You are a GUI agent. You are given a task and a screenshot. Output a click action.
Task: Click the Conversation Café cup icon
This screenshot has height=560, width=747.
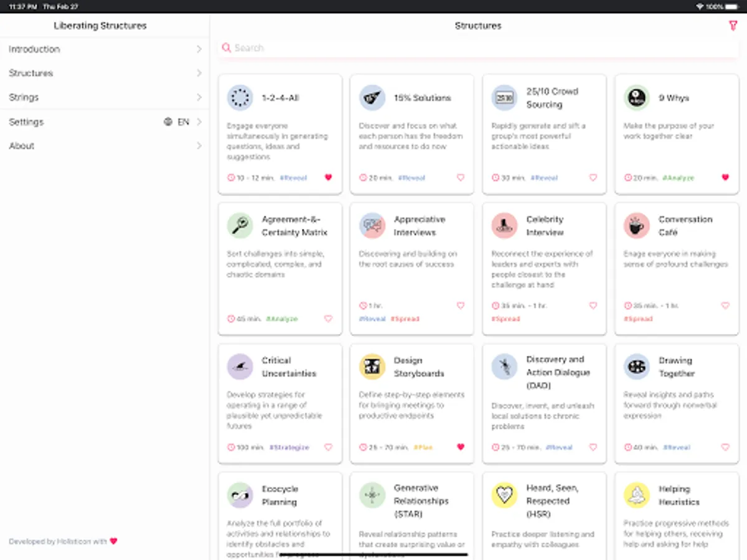pyautogui.click(x=637, y=226)
